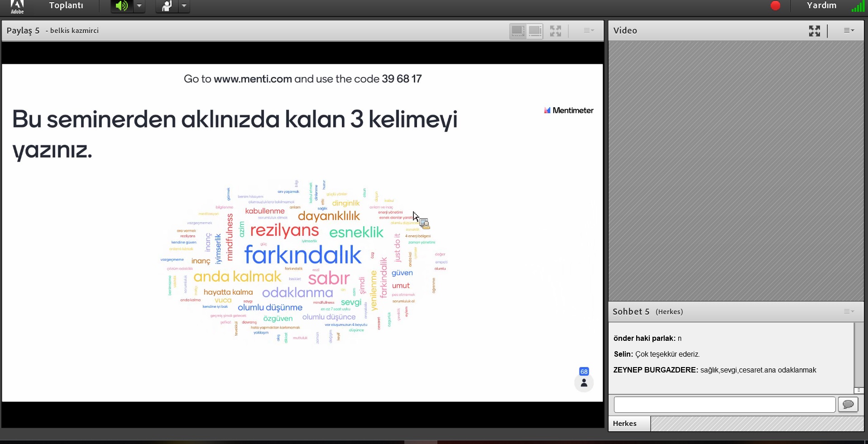
Task: Click the raise hand status icon
Action: [x=167, y=6]
